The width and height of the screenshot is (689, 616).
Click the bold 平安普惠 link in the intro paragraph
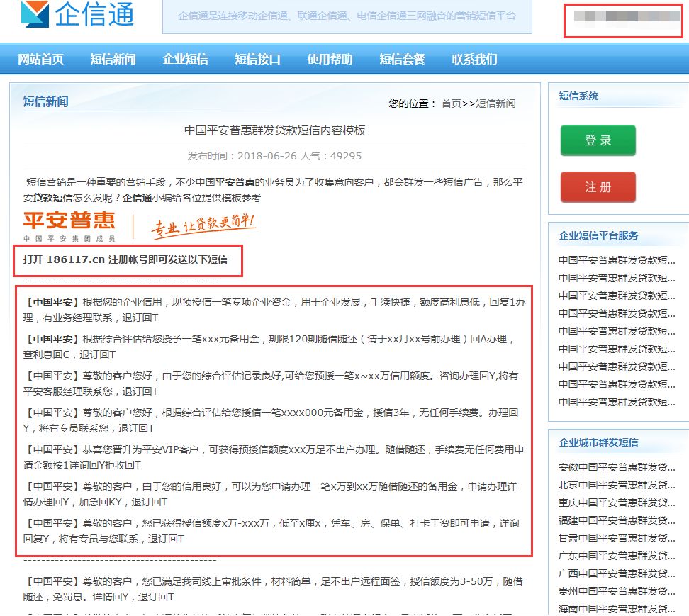coord(235,182)
